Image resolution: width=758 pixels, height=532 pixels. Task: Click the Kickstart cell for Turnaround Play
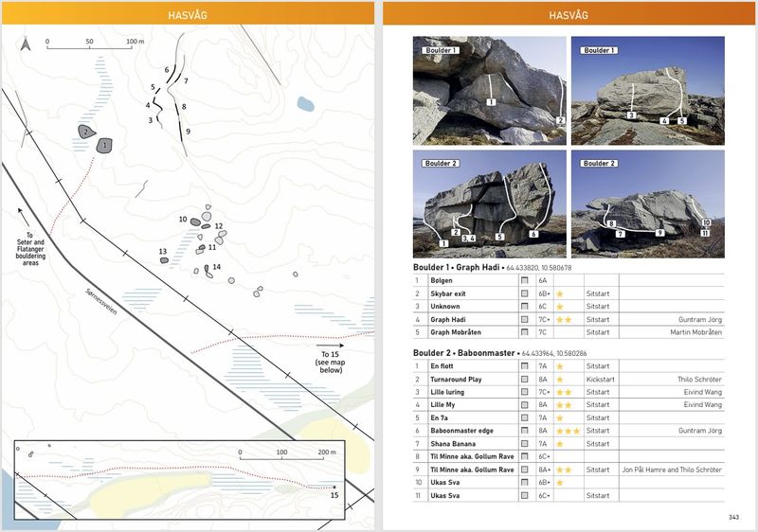click(601, 379)
